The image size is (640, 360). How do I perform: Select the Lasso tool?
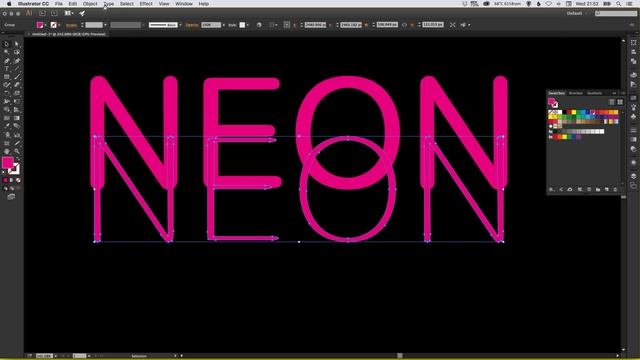tap(17, 52)
